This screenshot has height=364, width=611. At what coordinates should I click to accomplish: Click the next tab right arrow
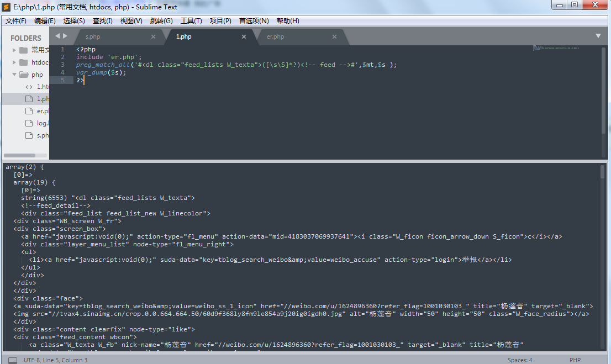pos(66,36)
